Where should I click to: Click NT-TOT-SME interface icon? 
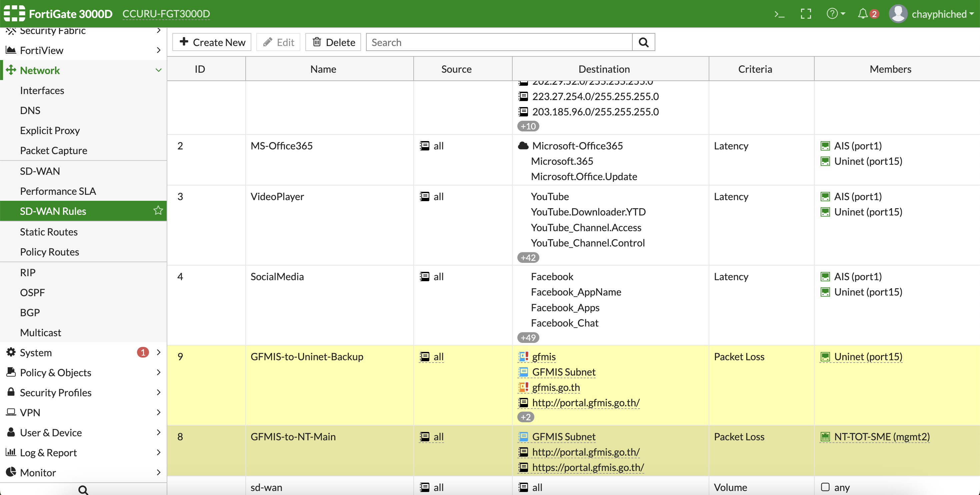click(825, 436)
